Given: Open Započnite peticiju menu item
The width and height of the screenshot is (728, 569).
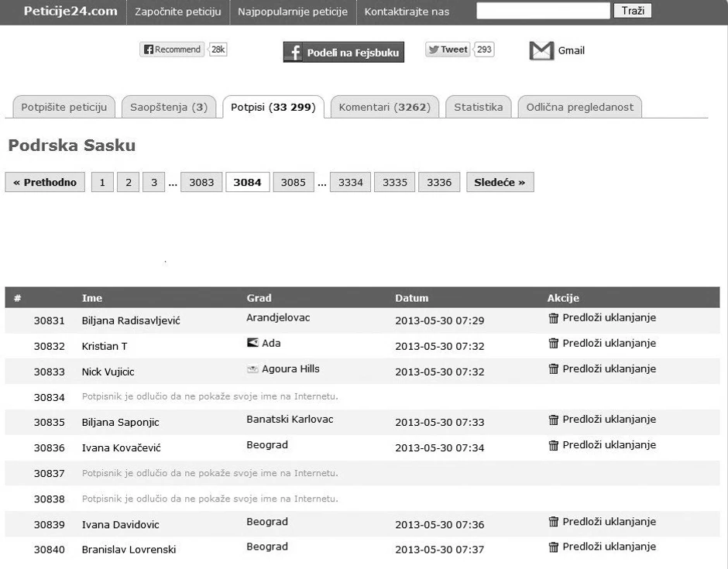Looking at the screenshot, I should pos(178,12).
